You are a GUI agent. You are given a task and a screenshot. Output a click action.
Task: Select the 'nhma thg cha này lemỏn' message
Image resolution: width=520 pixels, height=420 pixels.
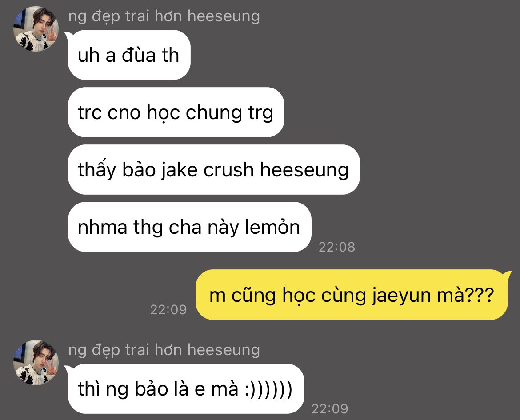[x=189, y=227]
